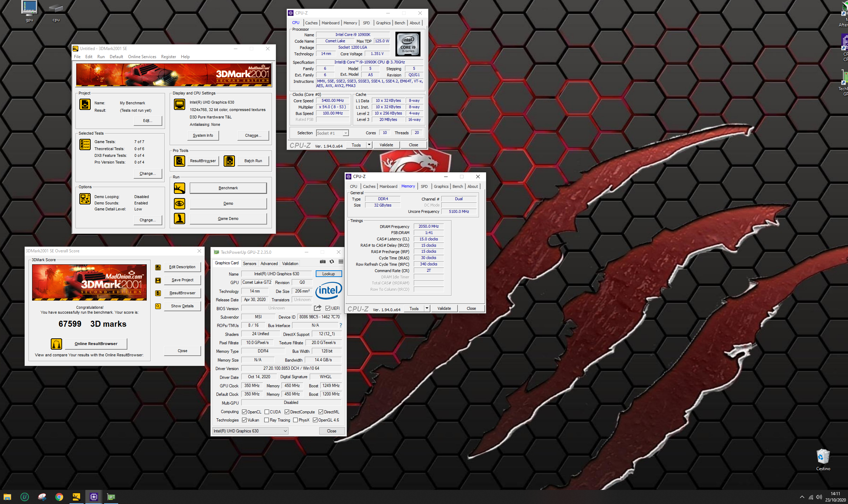Viewport: 848px width, 504px height.
Task: Switch to the Bench tab in top CPU-Z
Action: pyautogui.click(x=400, y=23)
